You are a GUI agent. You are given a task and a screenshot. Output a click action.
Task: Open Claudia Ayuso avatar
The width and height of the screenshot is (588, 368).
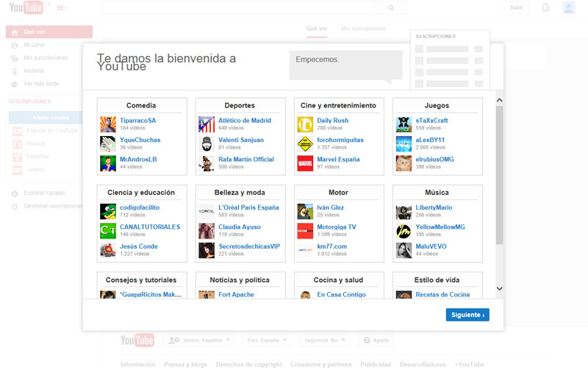pos(207,231)
